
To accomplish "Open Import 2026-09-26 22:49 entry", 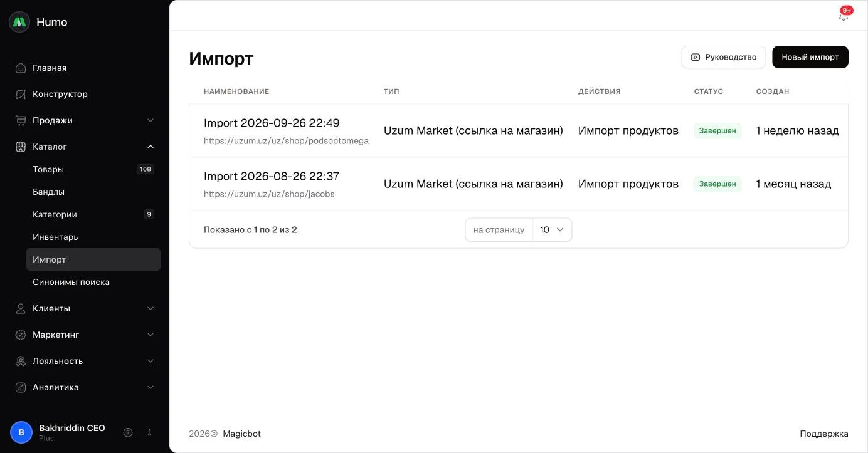I will pyautogui.click(x=272, y=123).
